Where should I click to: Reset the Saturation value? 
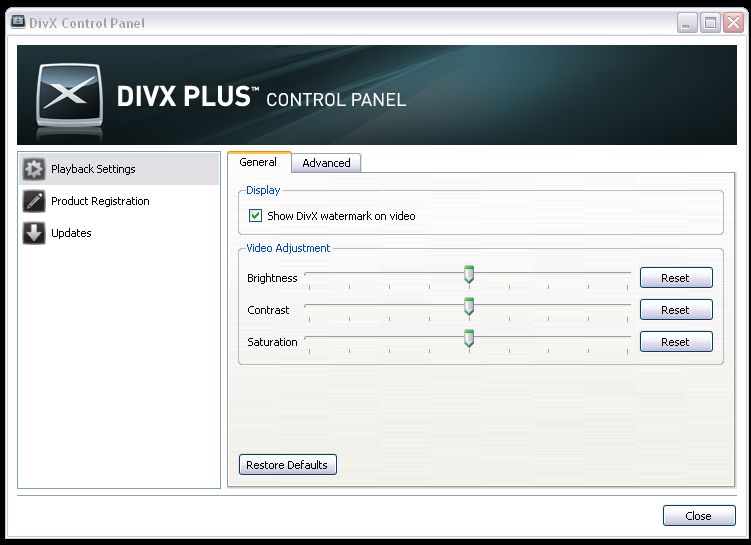point(676,342)
